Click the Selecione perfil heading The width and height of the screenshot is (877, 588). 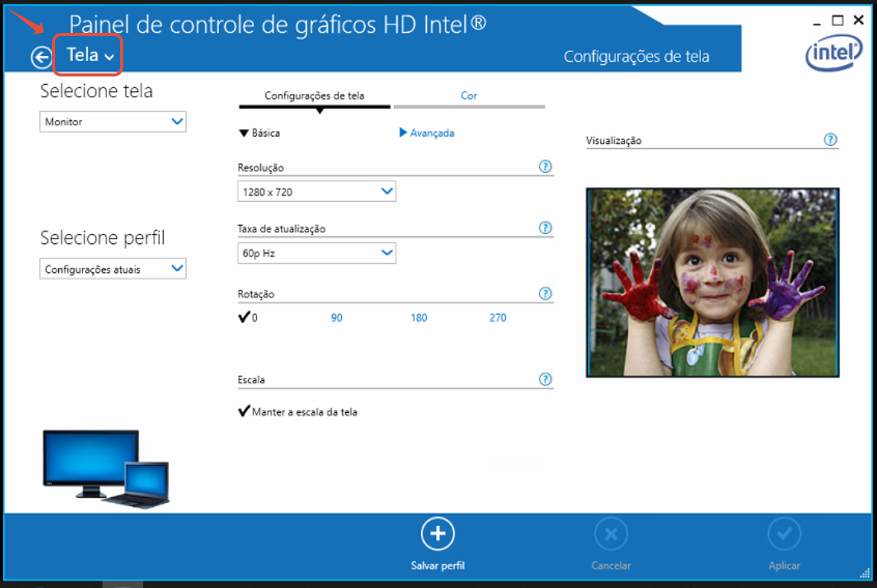click(x=103, y=238)
